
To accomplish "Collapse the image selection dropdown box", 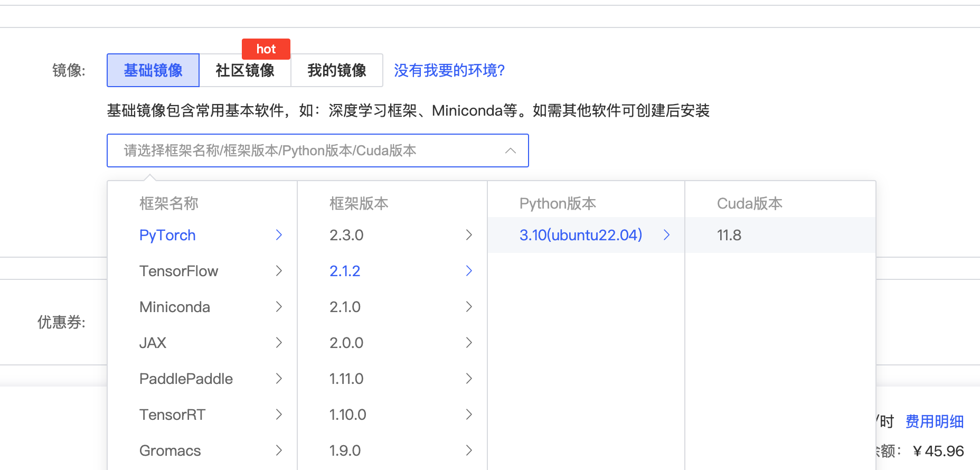I will point(317,151).
